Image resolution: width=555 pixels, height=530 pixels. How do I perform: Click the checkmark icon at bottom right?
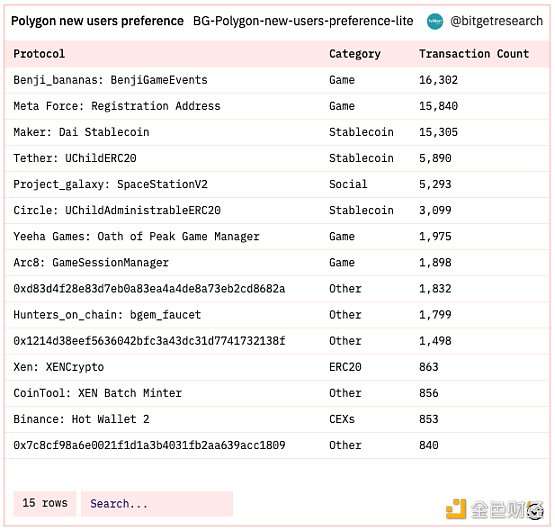click(x=536, y=511)
